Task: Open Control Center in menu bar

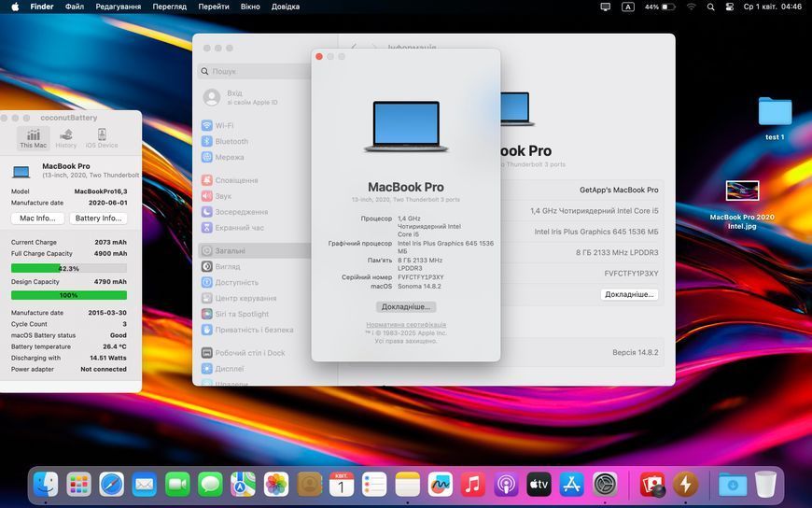Action: (729, 7)
